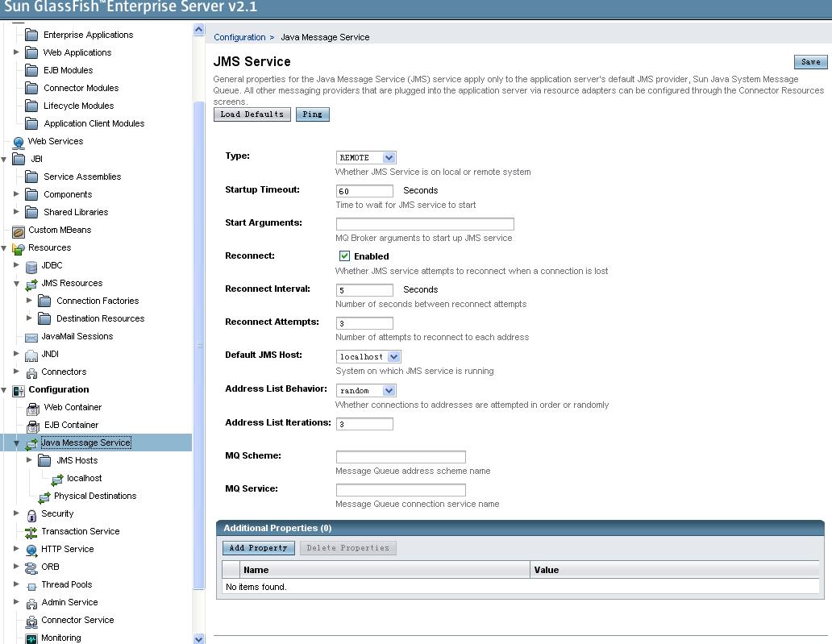Click the Physical Destinations icon

pyautogui.click(x=44, y=497)
